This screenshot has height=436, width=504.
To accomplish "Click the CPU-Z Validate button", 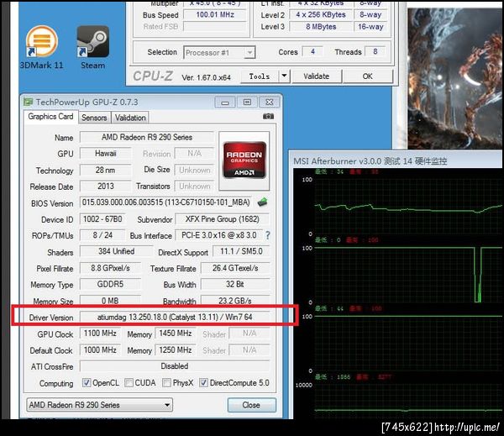I will [317, 76].
